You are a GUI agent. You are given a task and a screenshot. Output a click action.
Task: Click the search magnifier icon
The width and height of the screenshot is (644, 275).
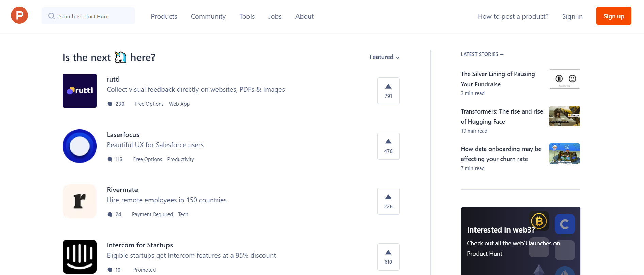(x=51, y=16)
